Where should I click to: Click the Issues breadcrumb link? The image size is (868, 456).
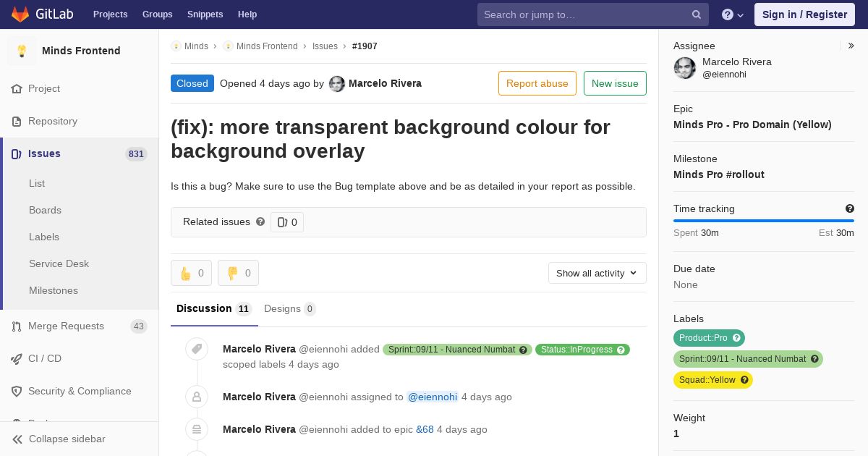click(x=325, y=46)
